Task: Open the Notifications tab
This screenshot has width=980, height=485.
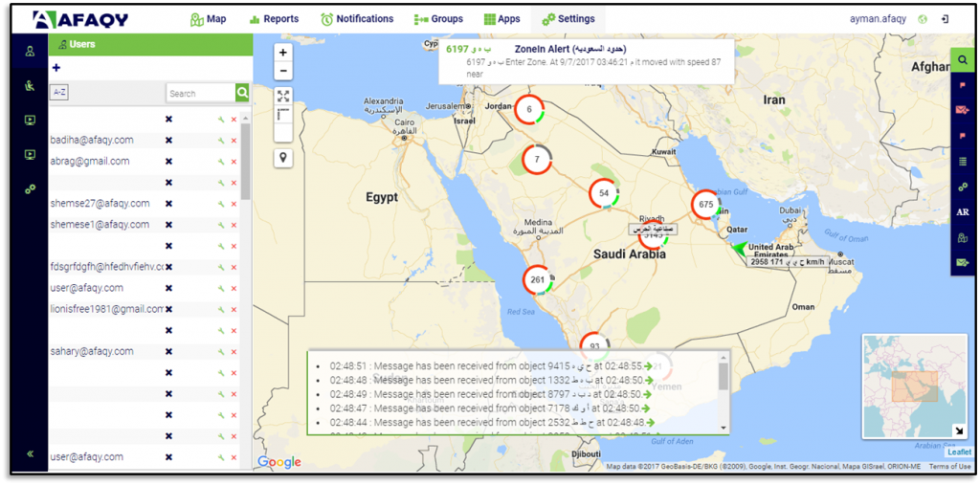Action: point(358,19)
